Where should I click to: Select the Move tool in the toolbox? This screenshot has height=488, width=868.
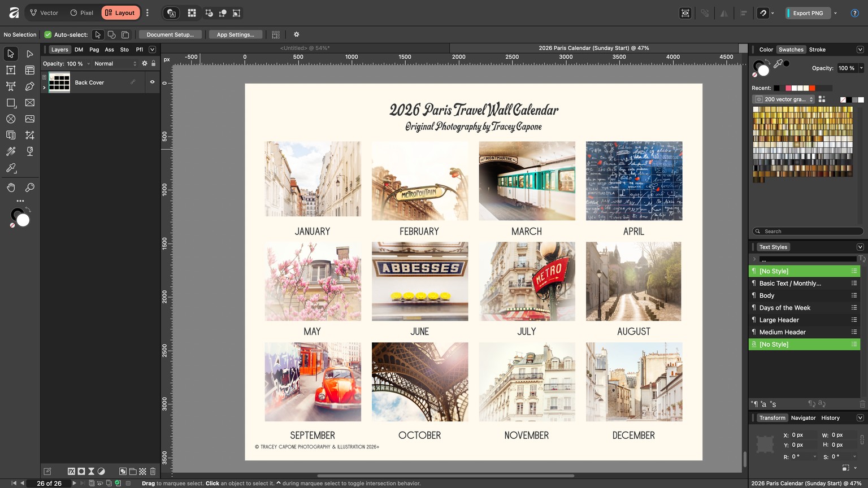point(11,54)
